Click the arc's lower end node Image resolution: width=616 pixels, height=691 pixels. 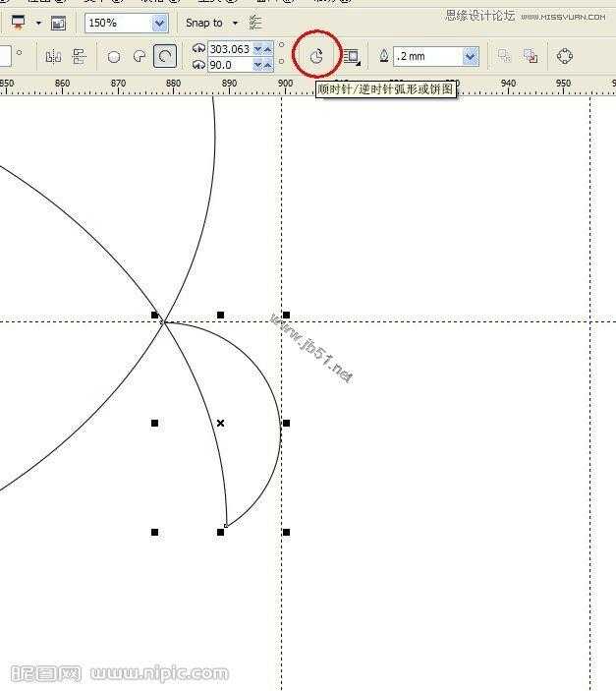coord(226,526)
